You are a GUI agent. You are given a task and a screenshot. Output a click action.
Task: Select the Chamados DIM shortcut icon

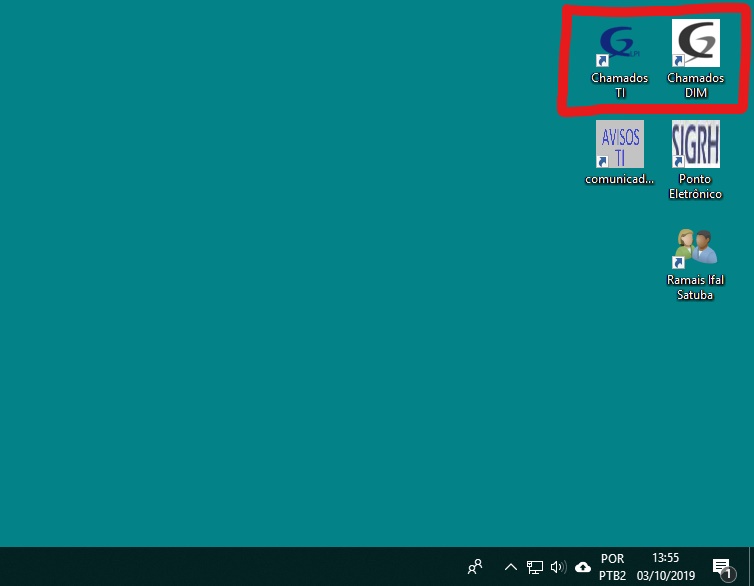(695, 44)
